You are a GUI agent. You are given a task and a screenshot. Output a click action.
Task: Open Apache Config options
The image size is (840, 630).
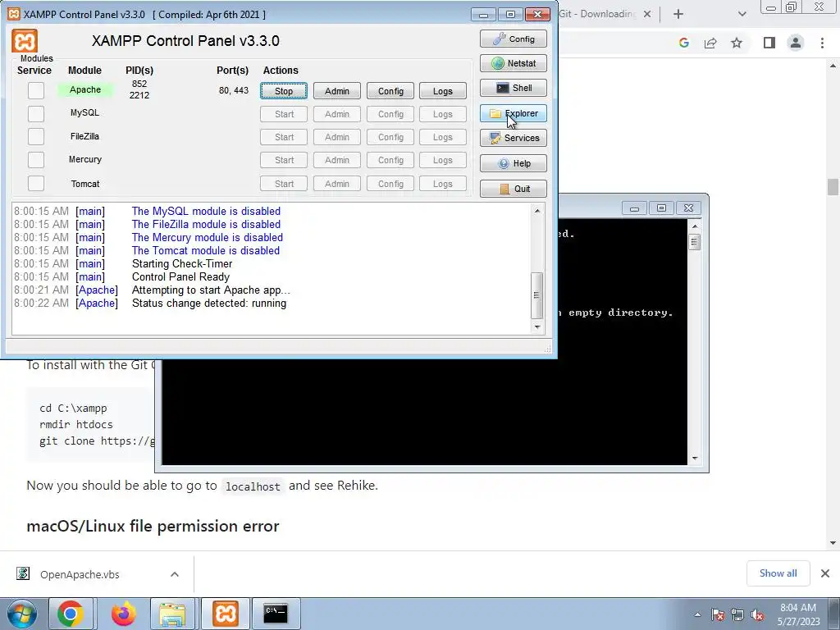pos(390,91)
